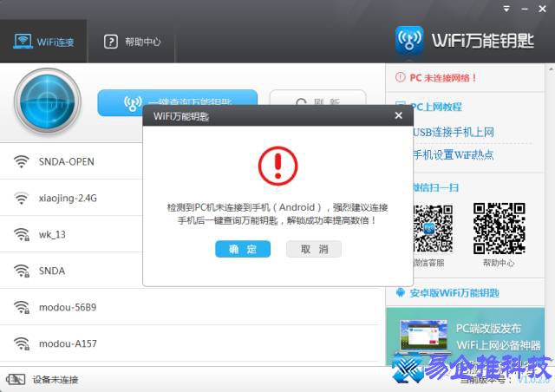
Task: Select the SNDA-OPEN network name
Action: tap(67, 162)
